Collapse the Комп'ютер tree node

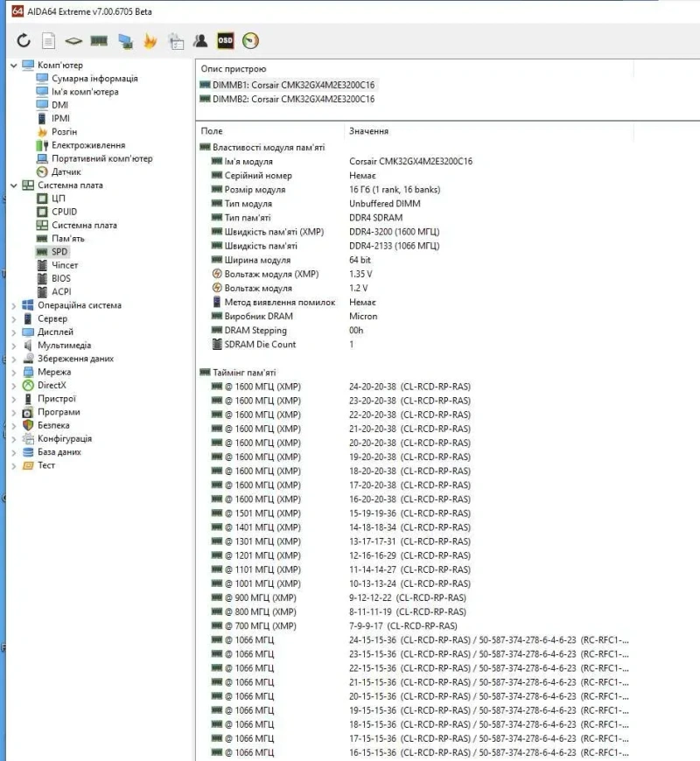click(14, 65)
